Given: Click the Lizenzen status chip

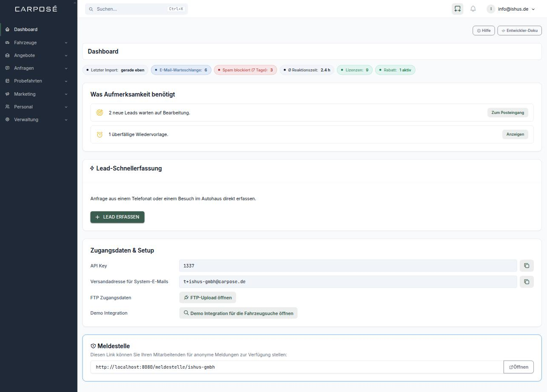Looking at the screenshot, I should [355, 70].
